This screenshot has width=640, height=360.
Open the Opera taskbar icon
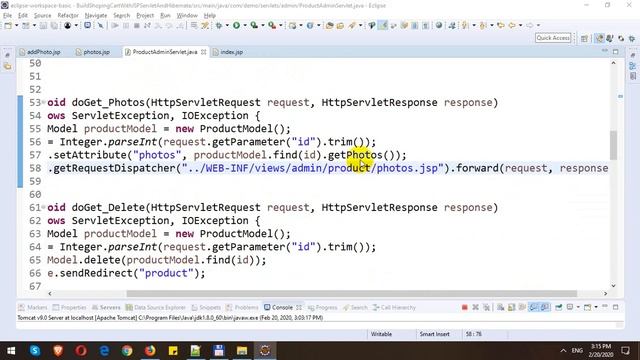[x=81, y=350]
